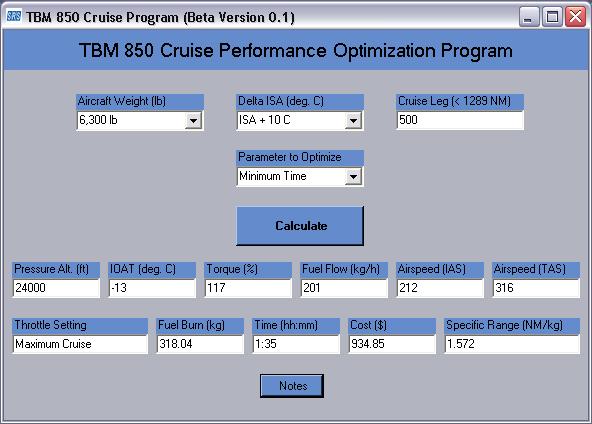This screenshot has height=424, width=592.
Task: Select the Airspeed (TAS) field showing 316
Action: point(536,288)
